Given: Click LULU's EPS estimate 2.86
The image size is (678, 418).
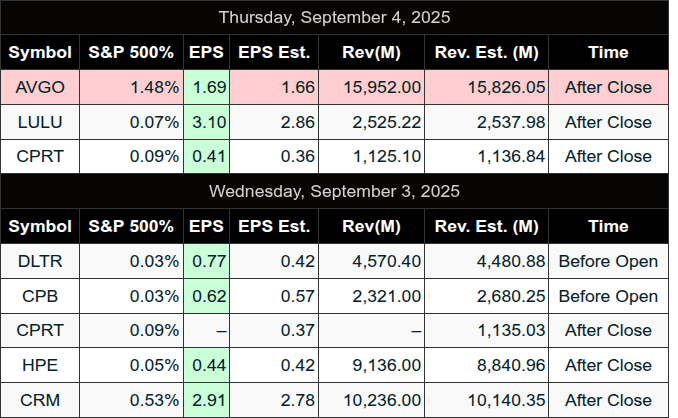Looking at the screenshot, I should (x=274, y=122).
